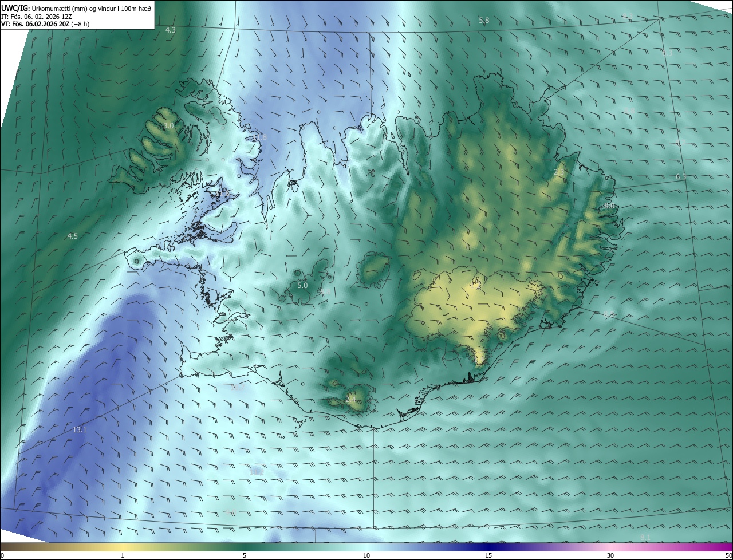The image size is (733, 560).
Task: Click the 5.8 value on the map
Action: point(484,21)
